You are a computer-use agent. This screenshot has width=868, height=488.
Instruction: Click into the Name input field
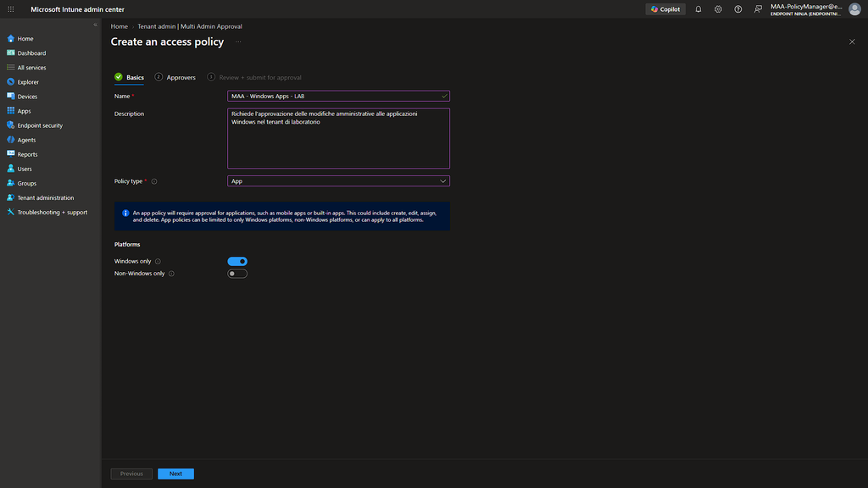(338, 97)
